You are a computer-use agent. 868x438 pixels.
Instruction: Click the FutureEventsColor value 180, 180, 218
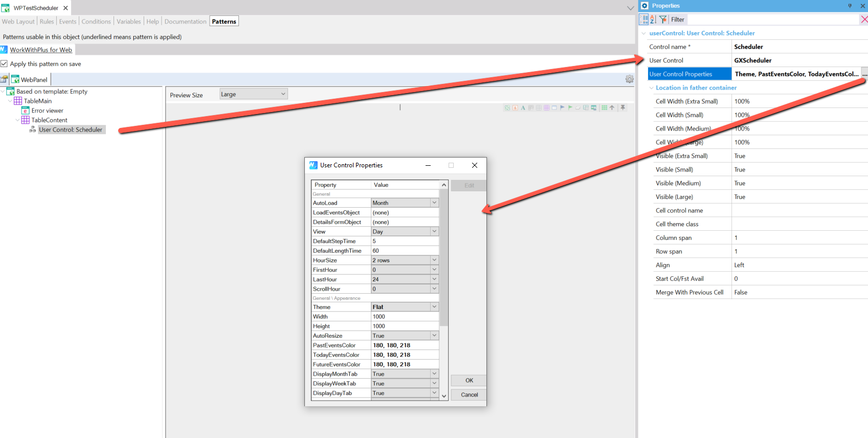tap(405, 364)
